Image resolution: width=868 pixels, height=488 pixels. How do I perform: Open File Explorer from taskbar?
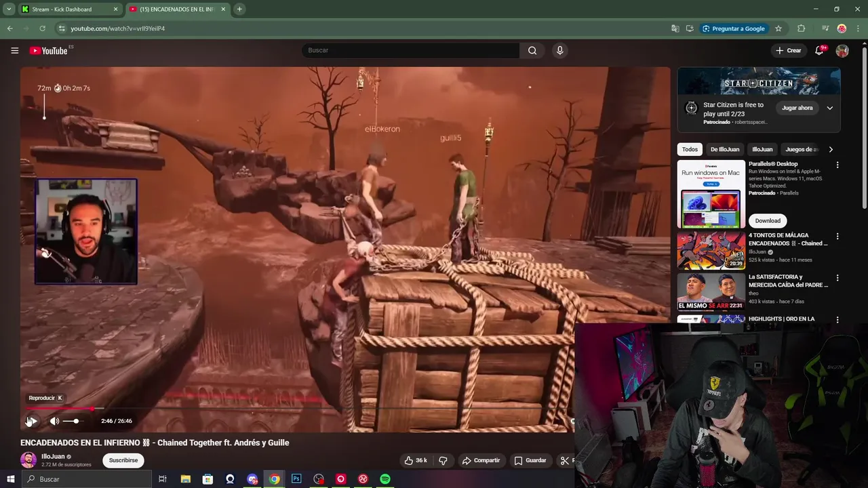point(185,479)
